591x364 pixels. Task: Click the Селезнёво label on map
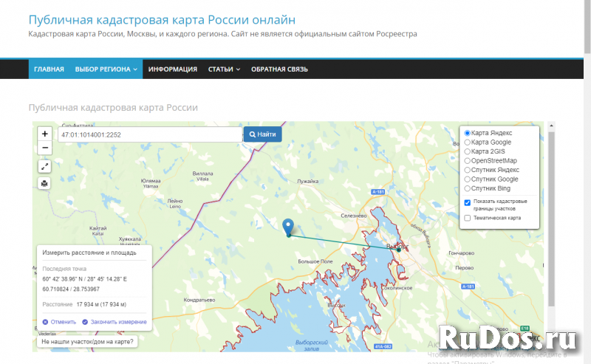pos(354,216)
